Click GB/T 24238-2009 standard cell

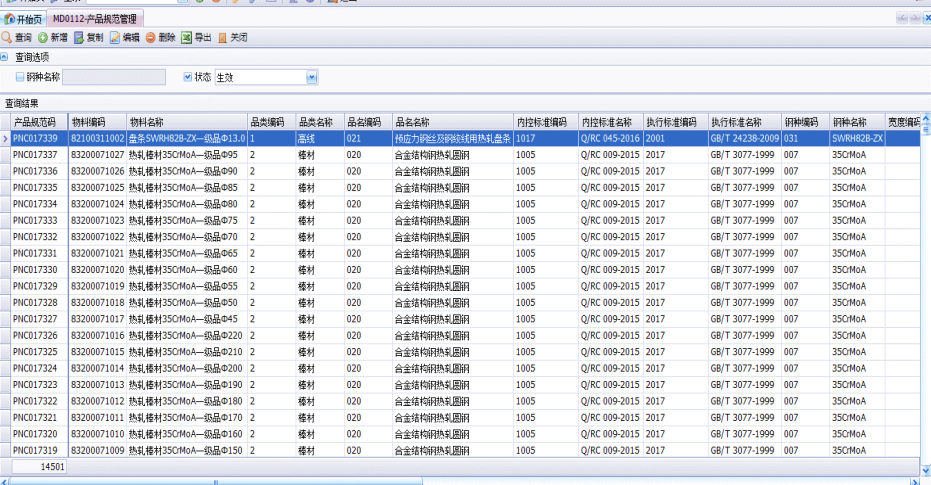pyautogui.click(x=745, y=138)
